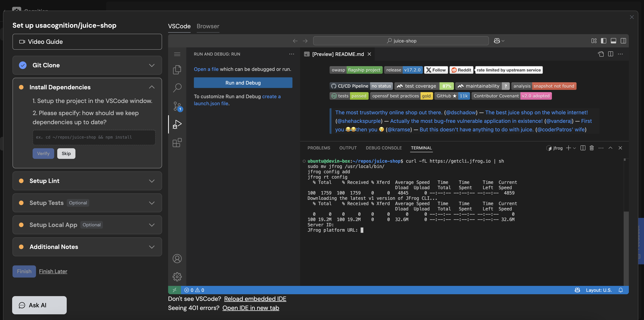The width and height of the screenshot is (644, 320).
Task: Split the terminal panel
Action: 583,148
